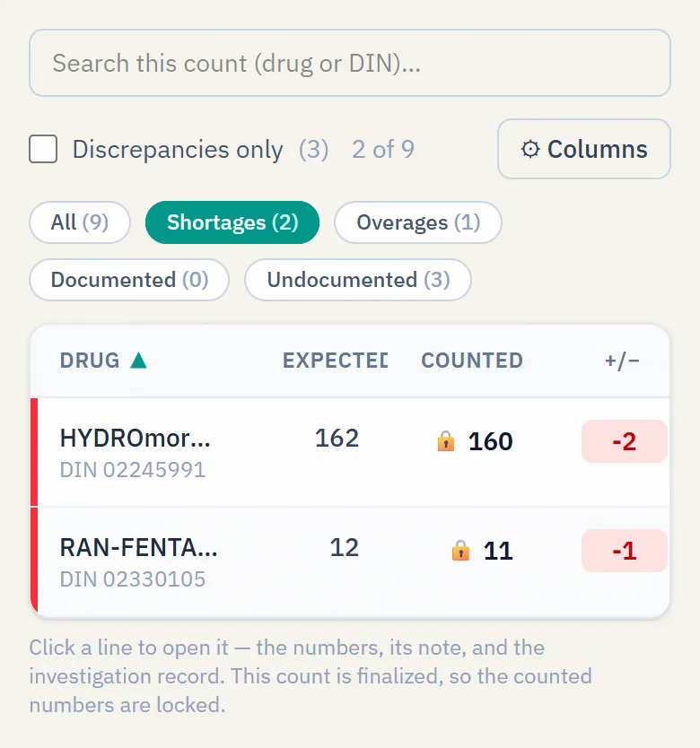700x748 pixels.
Task: Click the counted value 160
Action: 490,441
